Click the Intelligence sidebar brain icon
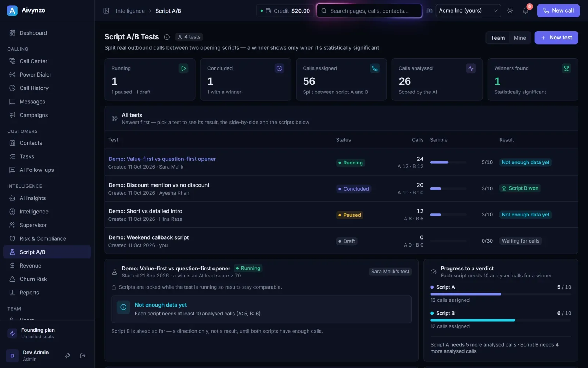This screenshot has height=368, width=588. (12, 212)
